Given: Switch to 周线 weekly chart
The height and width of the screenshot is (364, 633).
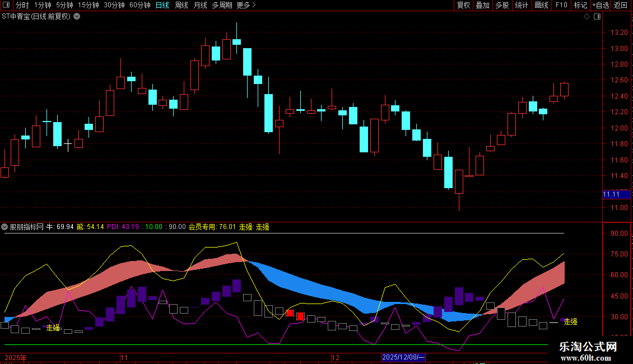Looking at the screenshot, I should [x=181, y=5].
